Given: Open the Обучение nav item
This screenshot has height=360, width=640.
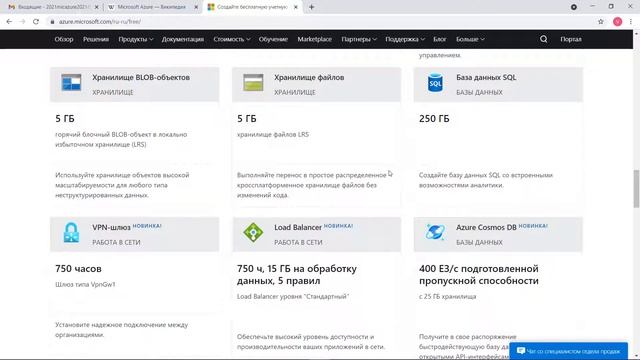Looking at the screenshot, I should 273,39.
